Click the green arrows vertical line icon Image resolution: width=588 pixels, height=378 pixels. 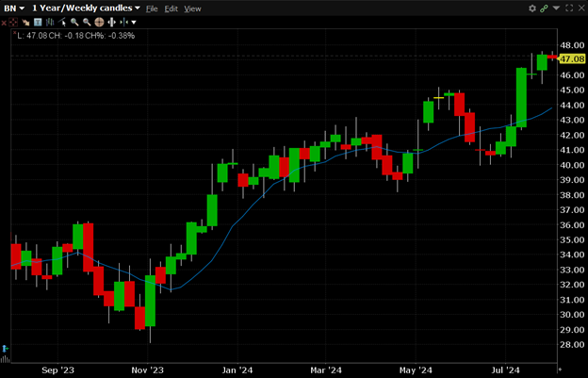point(123,23)
